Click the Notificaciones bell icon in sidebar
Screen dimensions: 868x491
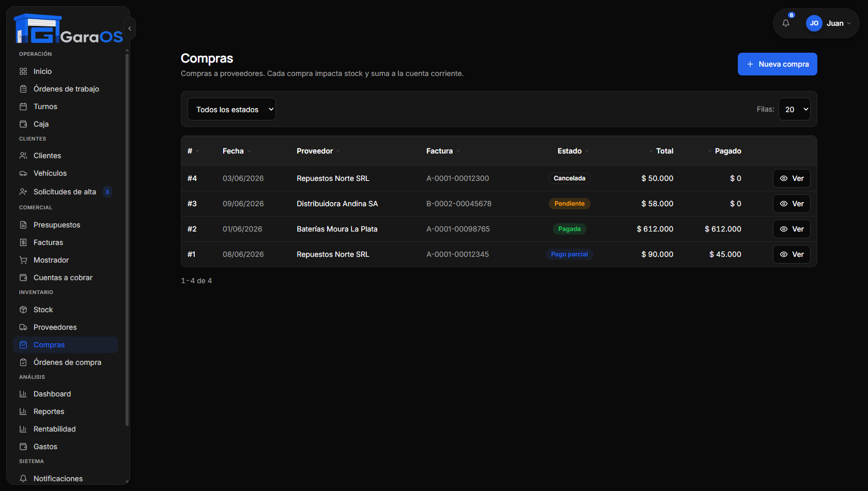click(23, 479)
